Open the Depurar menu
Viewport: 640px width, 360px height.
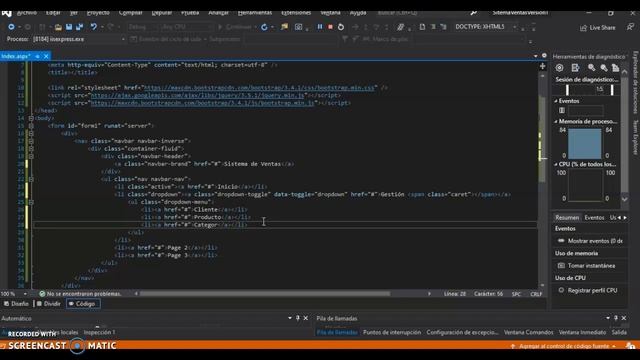162,13
